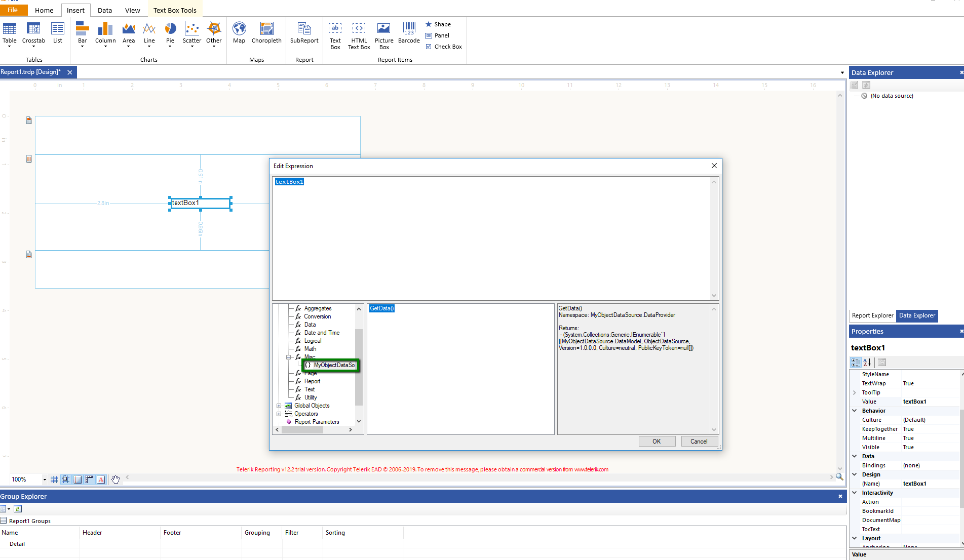Select the Date and Time functions

point(322,333)
